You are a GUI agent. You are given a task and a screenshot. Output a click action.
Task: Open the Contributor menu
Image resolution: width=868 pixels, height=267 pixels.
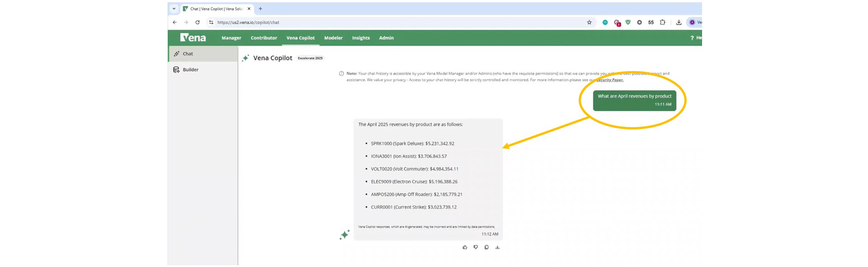click(264, 38)
